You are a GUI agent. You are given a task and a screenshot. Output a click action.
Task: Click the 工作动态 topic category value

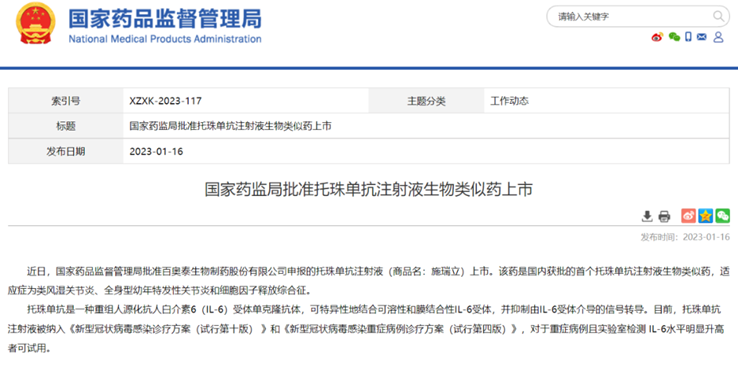(510, 101)
